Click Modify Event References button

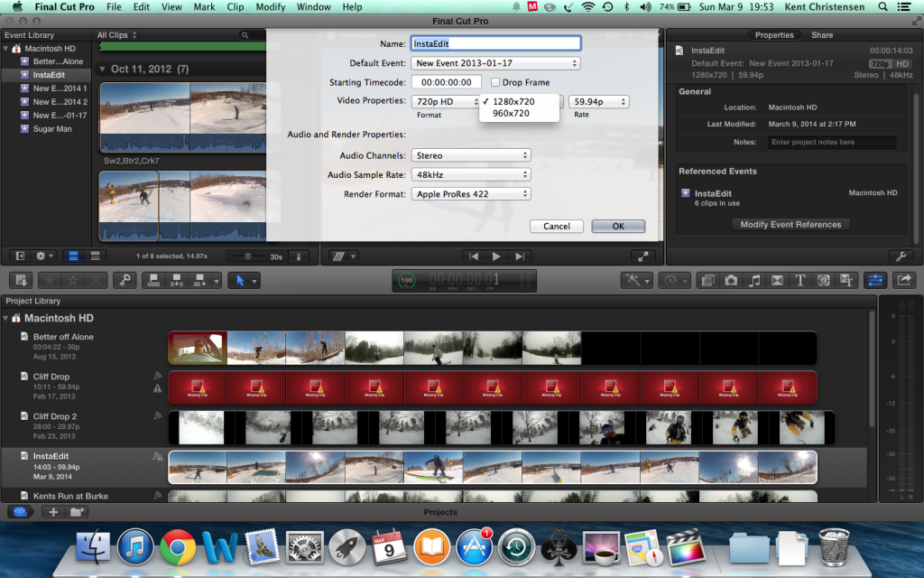tap(790, 225)
